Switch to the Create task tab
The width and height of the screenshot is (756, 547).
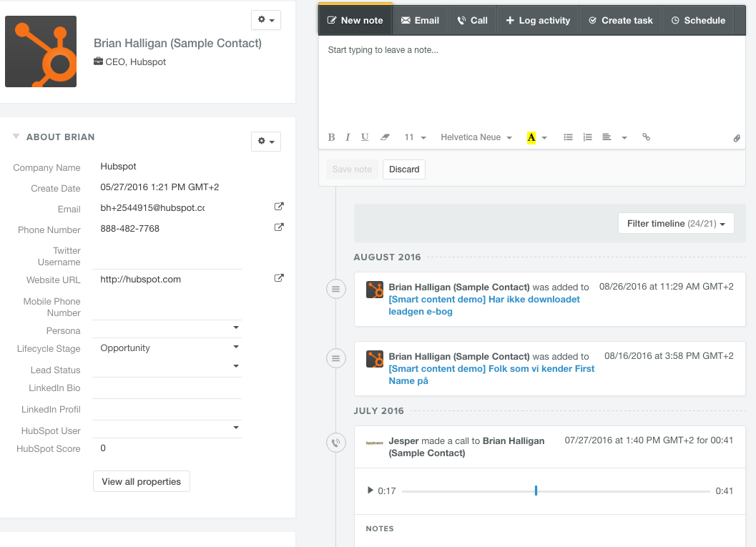coord(620,21)
